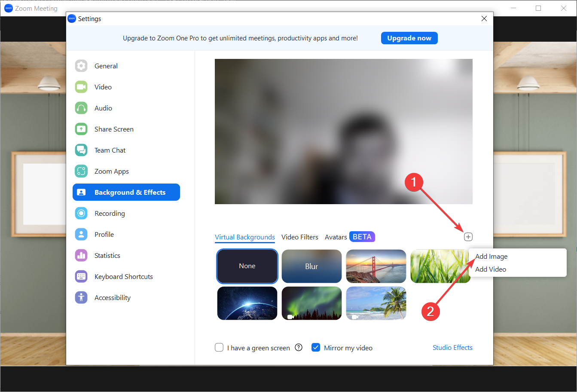
Task: Click the green screen help question icon
Action: point(299,348)
